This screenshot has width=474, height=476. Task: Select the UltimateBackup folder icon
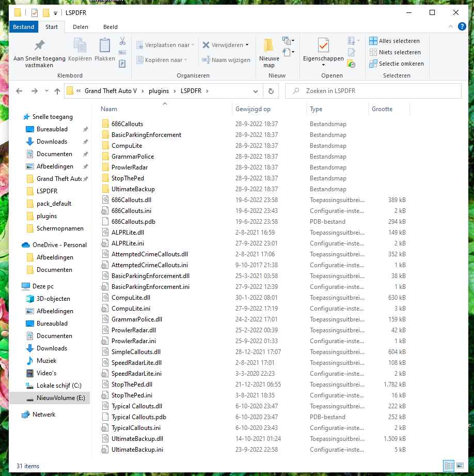pos(105,189)
